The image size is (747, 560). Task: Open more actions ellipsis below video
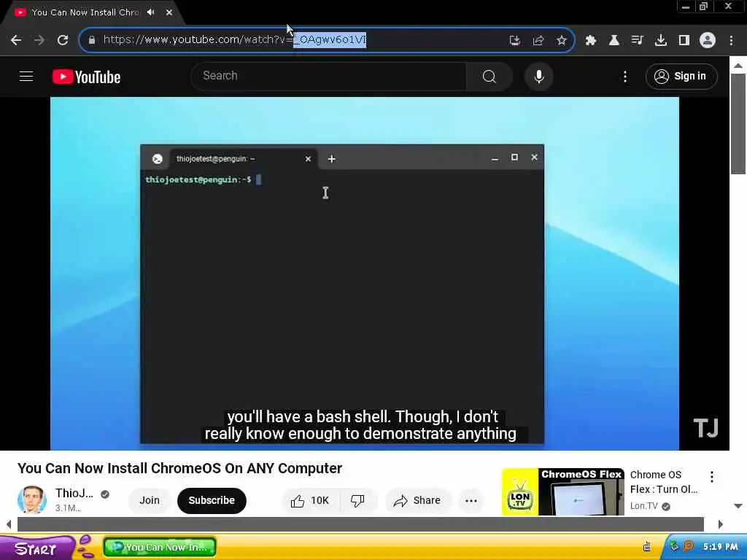point(471,500)
